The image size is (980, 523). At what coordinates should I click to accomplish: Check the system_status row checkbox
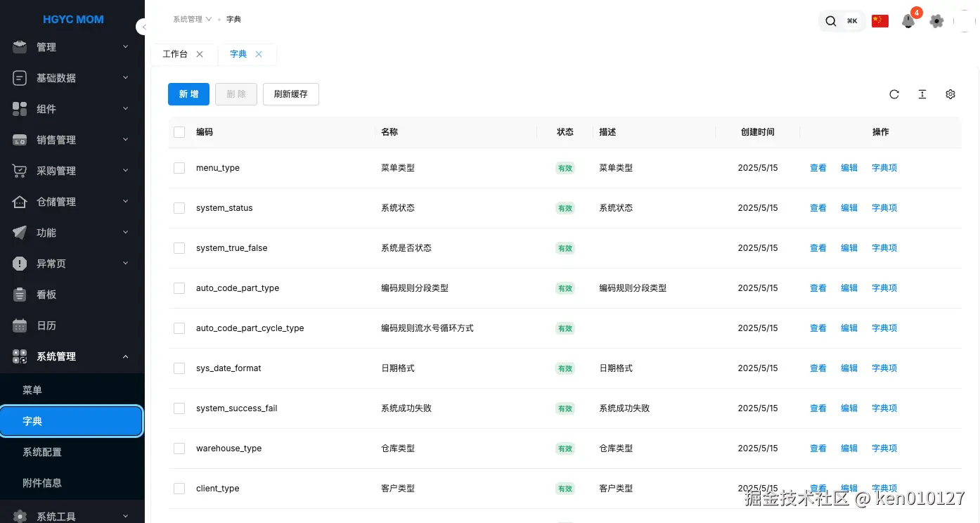179,208
